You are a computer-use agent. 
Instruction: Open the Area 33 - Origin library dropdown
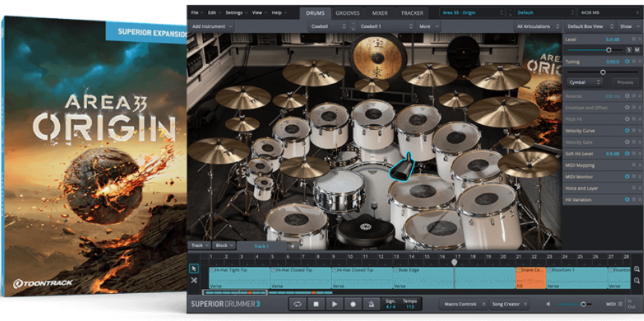[473, 13]
